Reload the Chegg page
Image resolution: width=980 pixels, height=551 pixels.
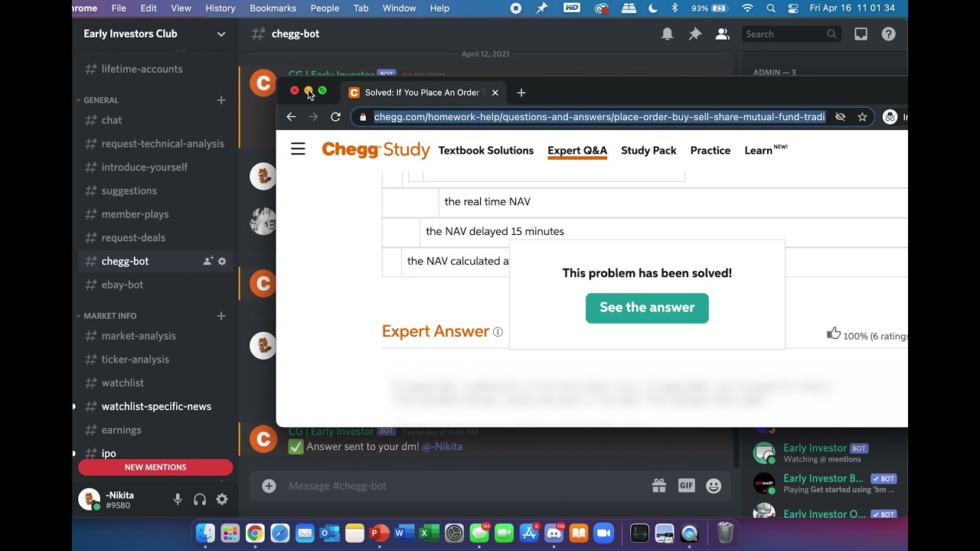pyautogui.click(x=335, y=117)
